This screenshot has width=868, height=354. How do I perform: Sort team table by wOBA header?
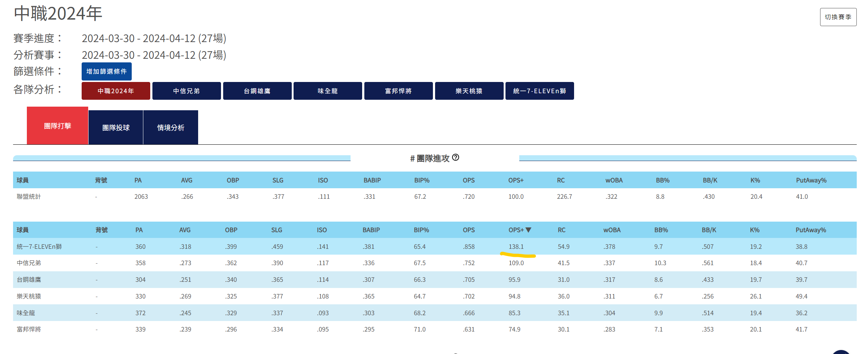612,230
